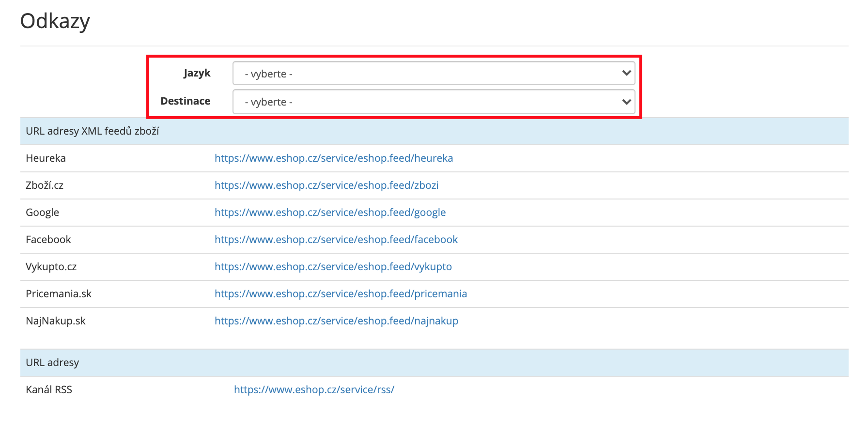Expand the Destinace dropdown
868x429 pixels.
tap(434, 102)
